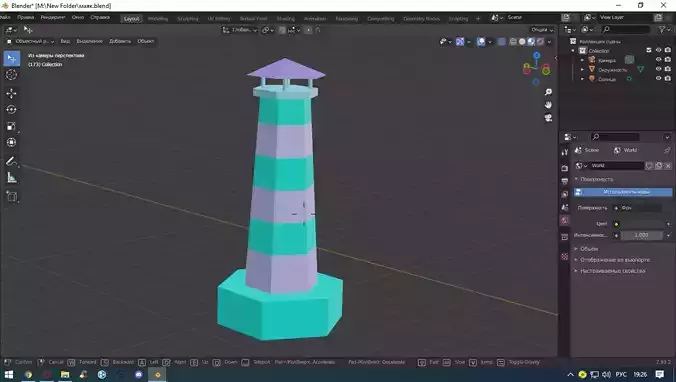This screenshot has height=382, width=676.
Task: Click the viewport zoom magnifier icon
Action: 548,92
